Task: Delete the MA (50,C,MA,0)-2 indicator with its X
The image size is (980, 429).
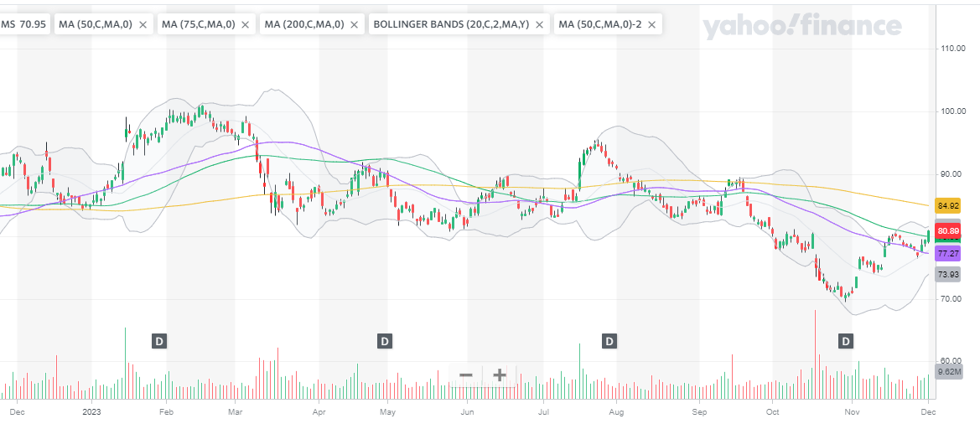Action: (652, 25)
